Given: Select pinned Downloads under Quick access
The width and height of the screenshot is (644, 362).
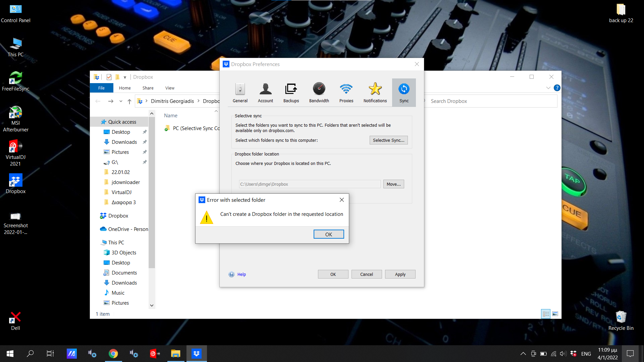Looking at the screenshot, I should click(x=124, y=142).
